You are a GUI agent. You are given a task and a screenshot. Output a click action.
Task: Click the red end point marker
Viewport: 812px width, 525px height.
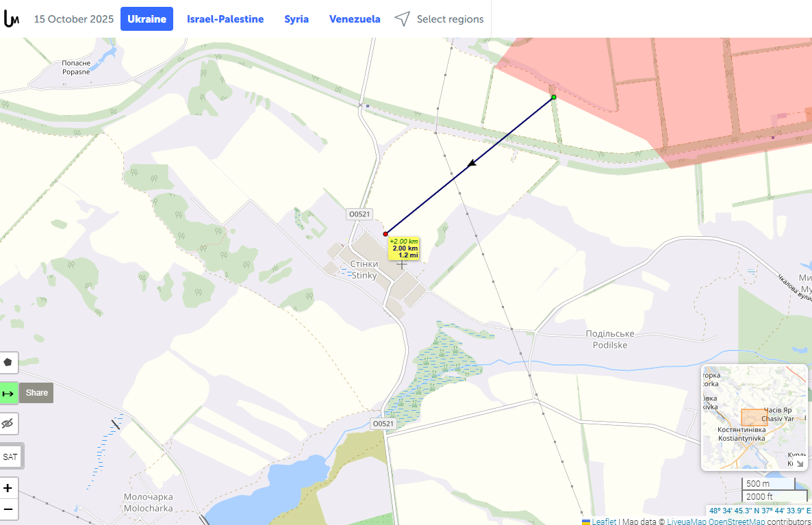pyautogui.click(x=385, y=234)
